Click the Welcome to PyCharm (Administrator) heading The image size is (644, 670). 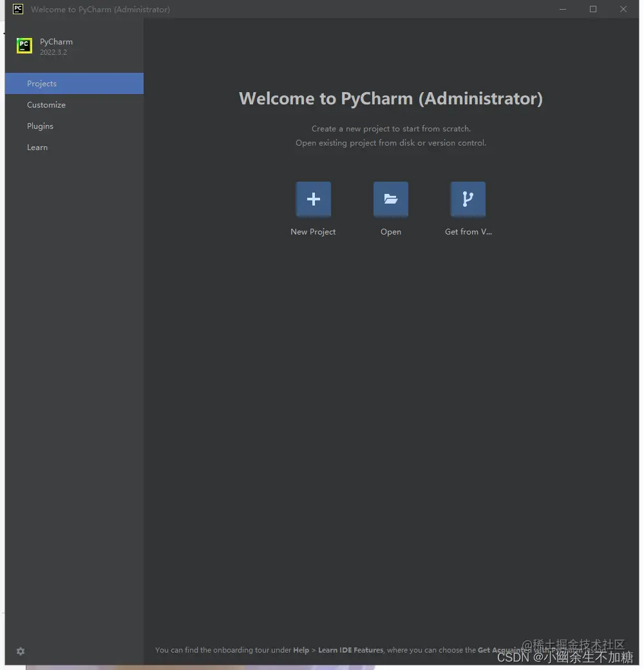point(391,99)
